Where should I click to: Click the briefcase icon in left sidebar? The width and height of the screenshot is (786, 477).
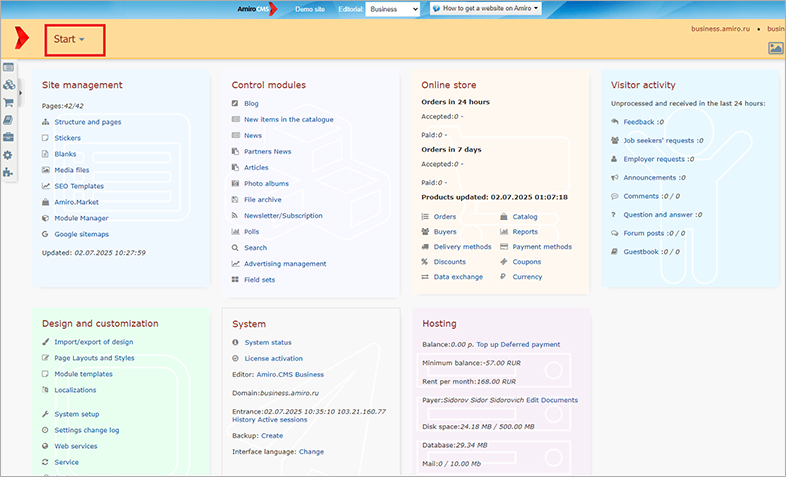coord(9,137)
